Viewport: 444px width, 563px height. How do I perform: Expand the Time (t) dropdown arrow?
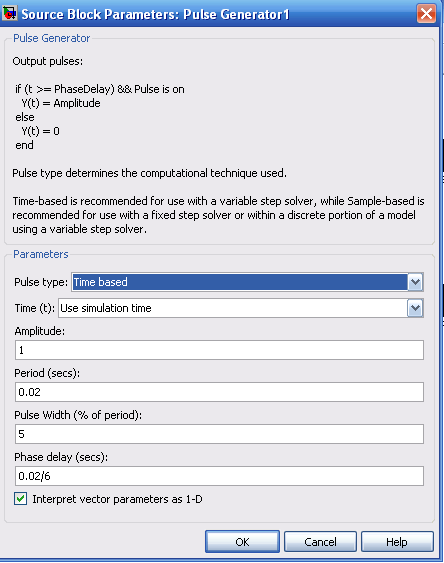pos(415,308)
